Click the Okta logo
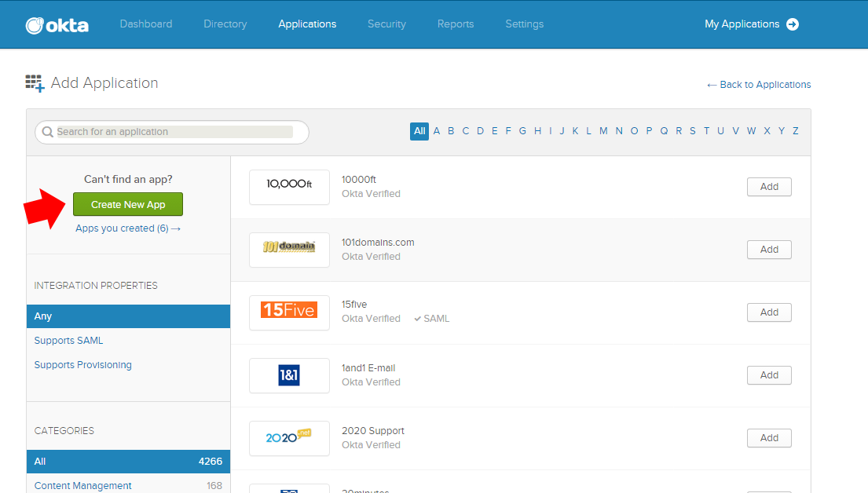The height and width of the screenshot is (493, 868). click(x=57, y=25)
